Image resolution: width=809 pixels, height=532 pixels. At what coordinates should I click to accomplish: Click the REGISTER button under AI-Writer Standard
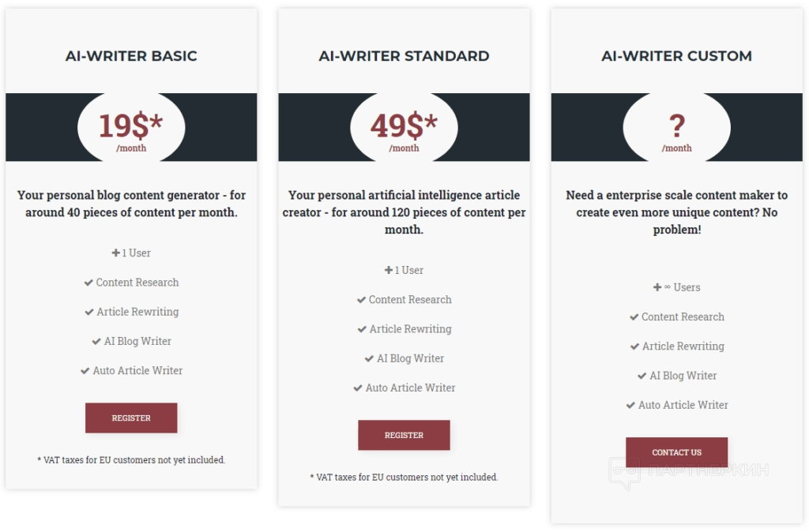click(x=404, y=435)
